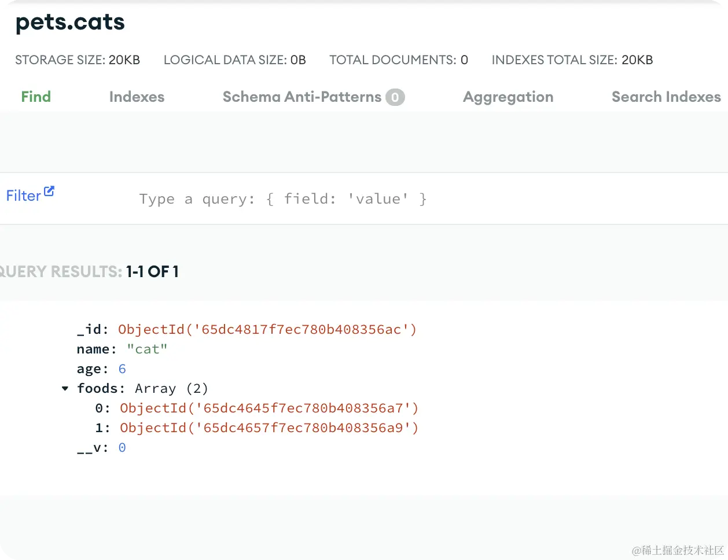Select the Aggregation tab
The width and height of the screenshot is (728, 560).
point(508,97)
